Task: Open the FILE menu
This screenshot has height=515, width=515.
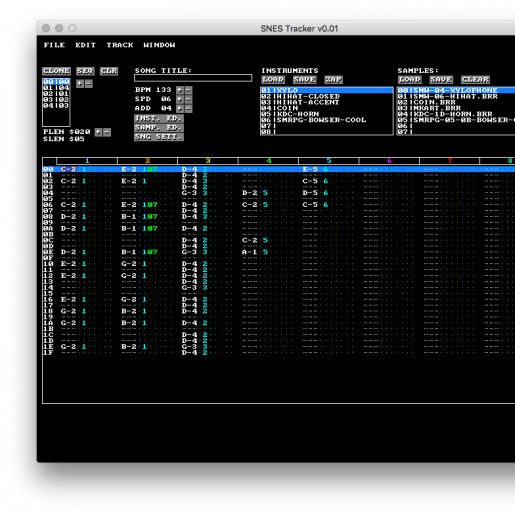Action: (x=54, y=45)
